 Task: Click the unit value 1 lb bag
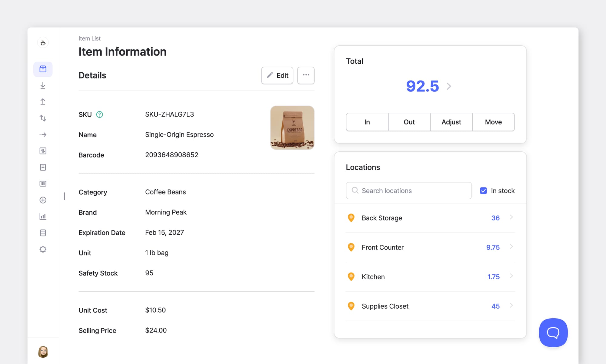157,253
